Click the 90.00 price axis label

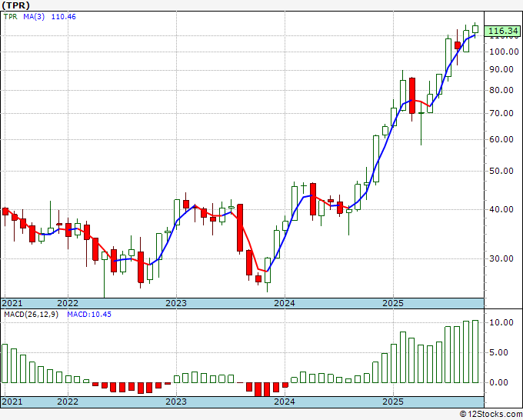[501, 69]
